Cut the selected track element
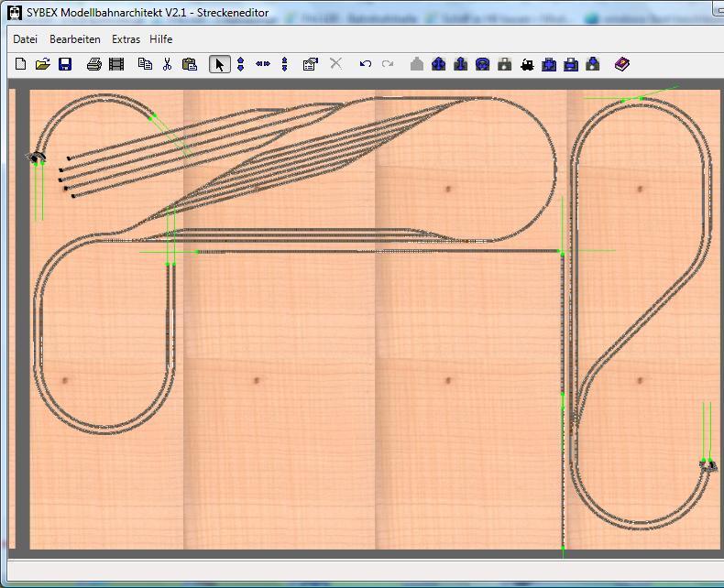The height and width of the screenshot is (588, 724). 167,64
